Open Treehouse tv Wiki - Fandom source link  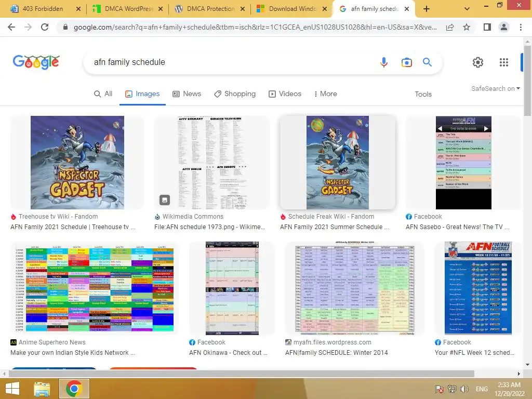point(58,217)
